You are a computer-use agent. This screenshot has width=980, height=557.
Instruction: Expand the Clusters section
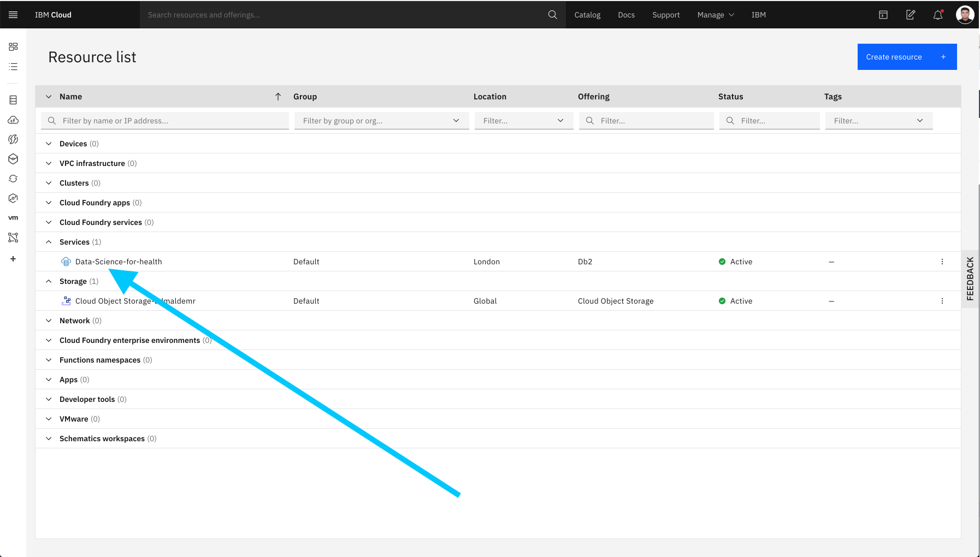49,183
